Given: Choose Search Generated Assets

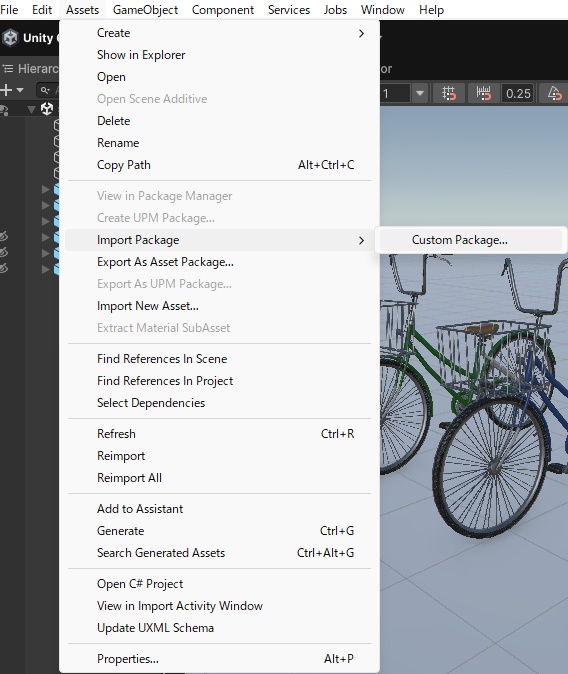Looking at the screenshot, I should [219, 553].
